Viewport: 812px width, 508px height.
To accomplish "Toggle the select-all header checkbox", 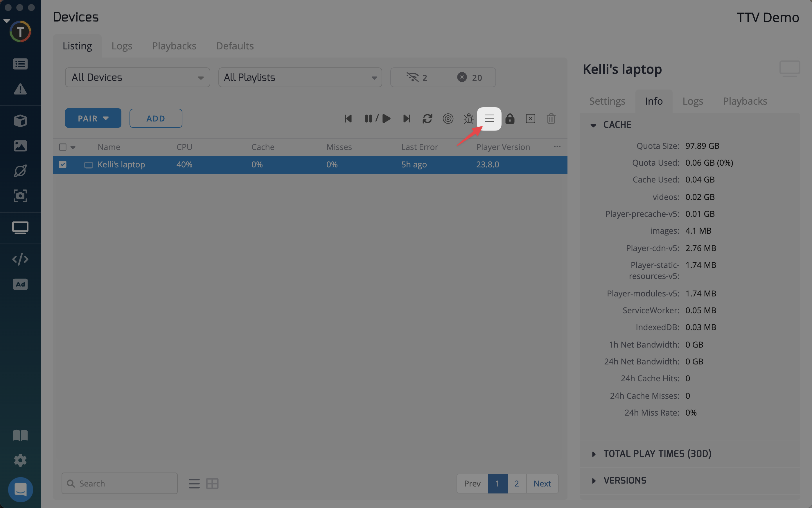I will 63,147.
